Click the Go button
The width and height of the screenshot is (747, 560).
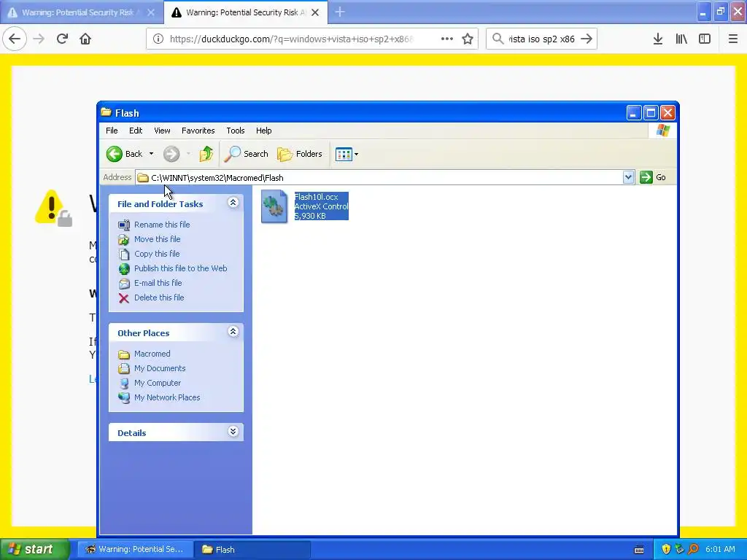click(x=653, y=178)
